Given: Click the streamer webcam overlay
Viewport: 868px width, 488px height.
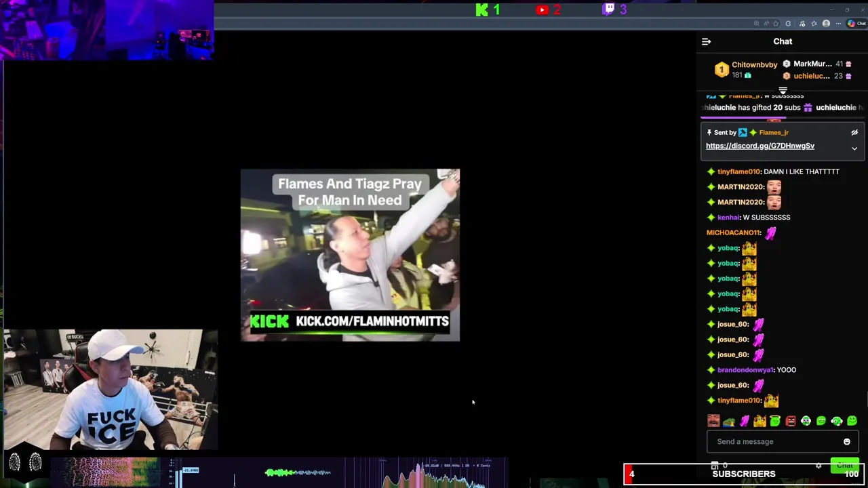Looking at the screenshot, I should 111,390.
